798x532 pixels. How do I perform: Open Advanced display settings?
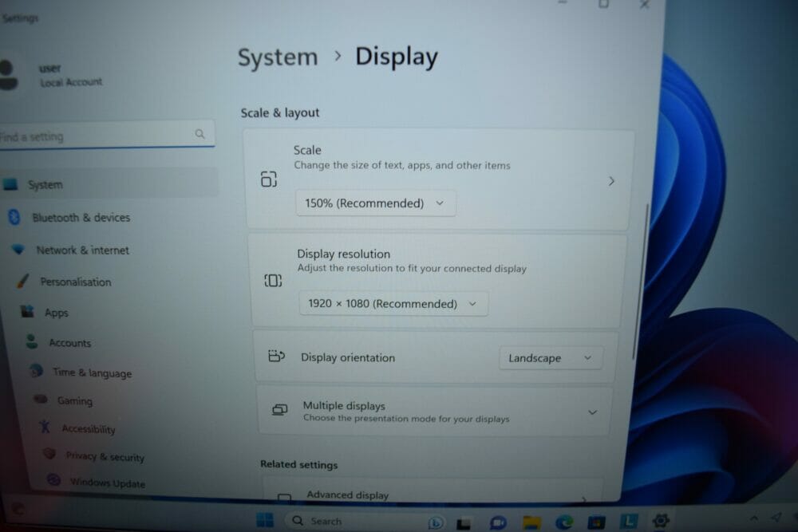[x=433, y=491]
